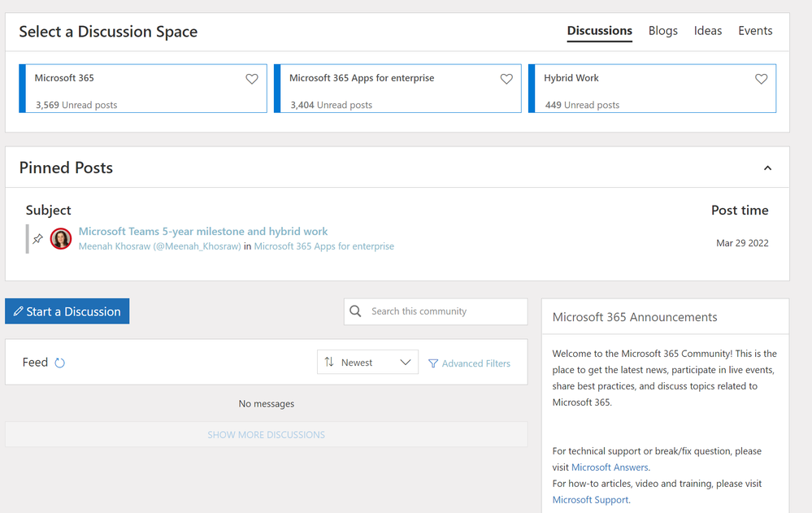This screenshot has height=513, width=812.
Task: Favorite the Microsoft 365 discussion space
Action: pyautogui.click(x=252, y=79)
